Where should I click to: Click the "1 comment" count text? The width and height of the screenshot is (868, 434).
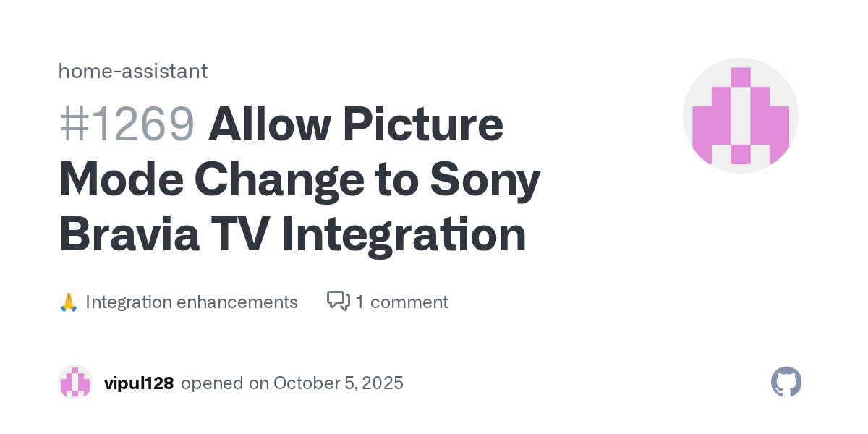pos(401,302)
